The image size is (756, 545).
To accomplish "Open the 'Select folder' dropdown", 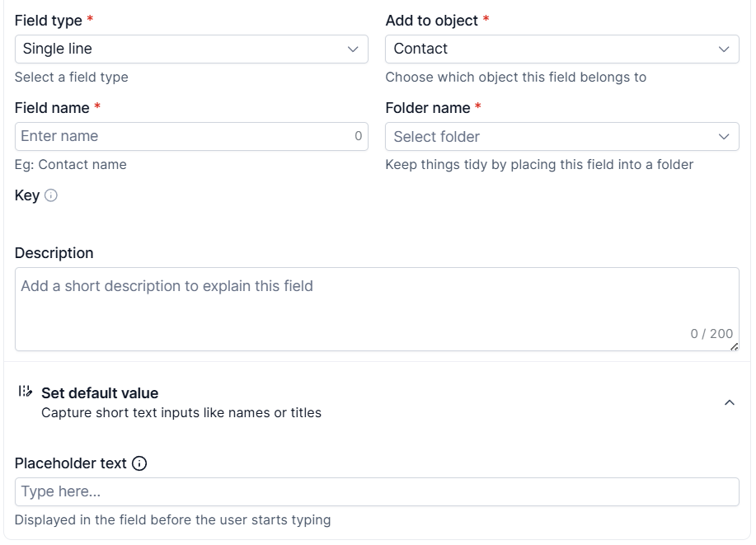I will pyautogui.click(x=552, y=136).
